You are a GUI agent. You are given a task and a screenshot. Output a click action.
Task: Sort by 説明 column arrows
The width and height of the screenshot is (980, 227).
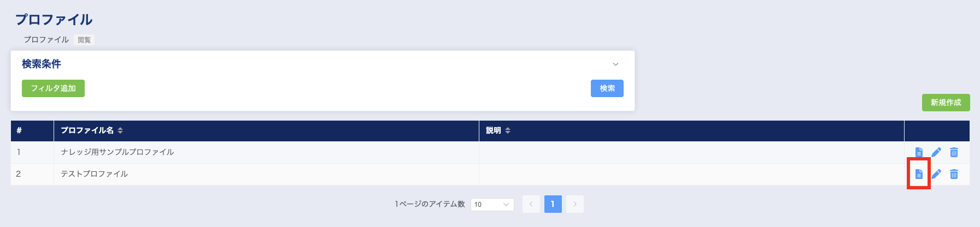(508, 130)
